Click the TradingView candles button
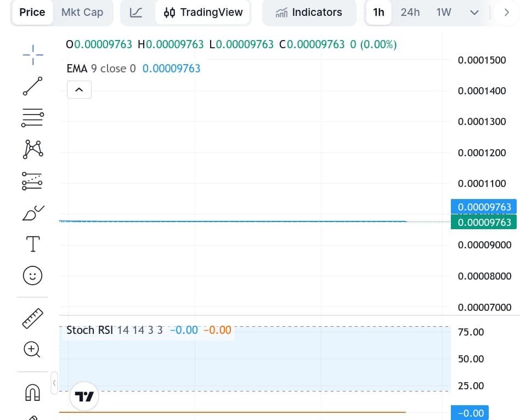This screenshot has height=420, width=520. tap(203, 12)
